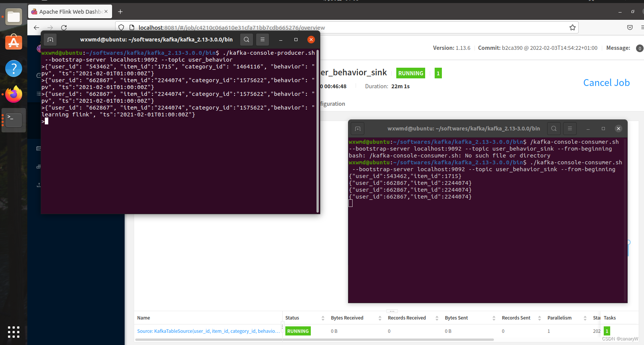Open the KafkaTableSource row link

tap(208, 331)
